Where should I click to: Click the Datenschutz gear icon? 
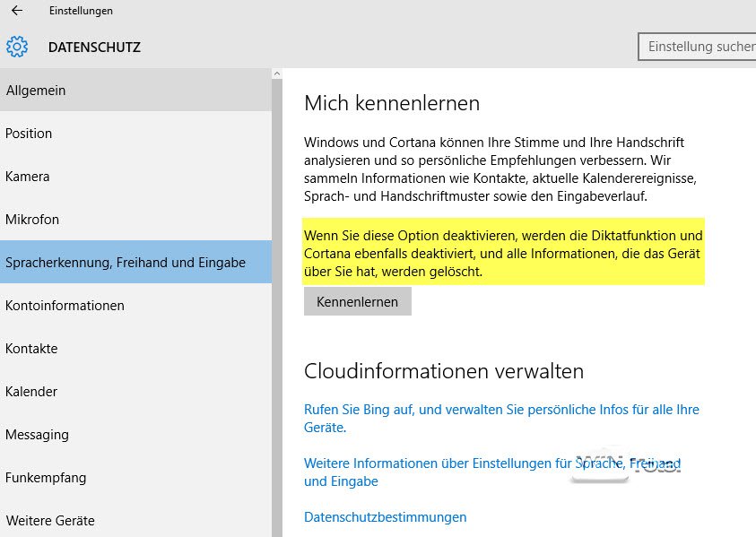17,47
